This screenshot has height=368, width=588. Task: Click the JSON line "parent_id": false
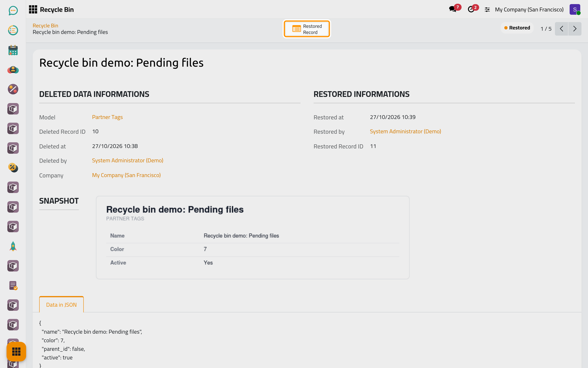[x=63, y=349]
